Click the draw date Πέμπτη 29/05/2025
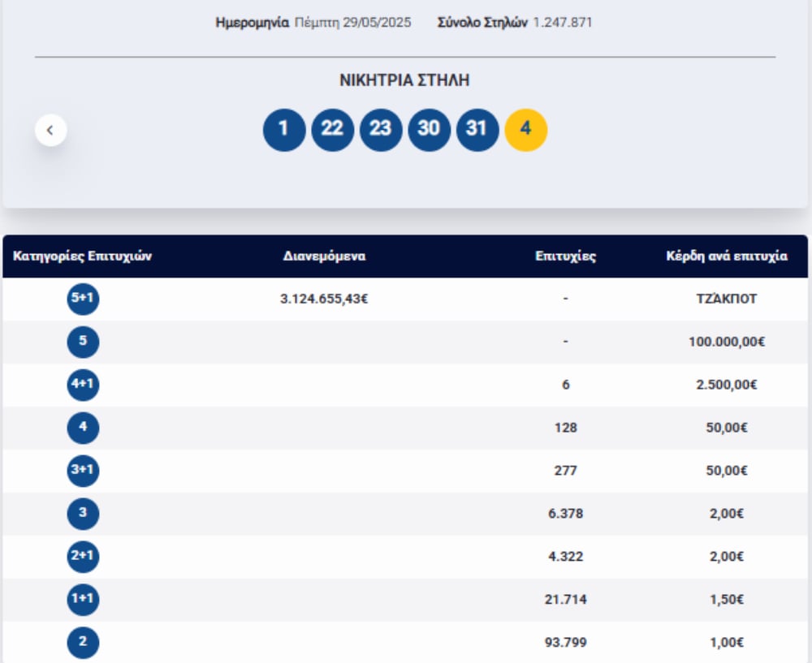812x663 pixels. click(x=352, y=23)
